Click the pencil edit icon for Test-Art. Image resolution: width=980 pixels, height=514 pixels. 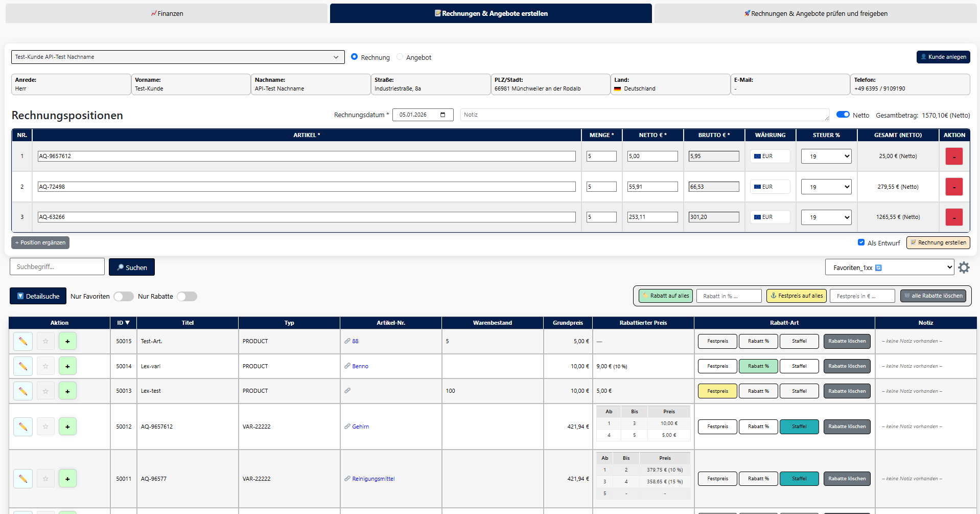click(x=23, y=341)
